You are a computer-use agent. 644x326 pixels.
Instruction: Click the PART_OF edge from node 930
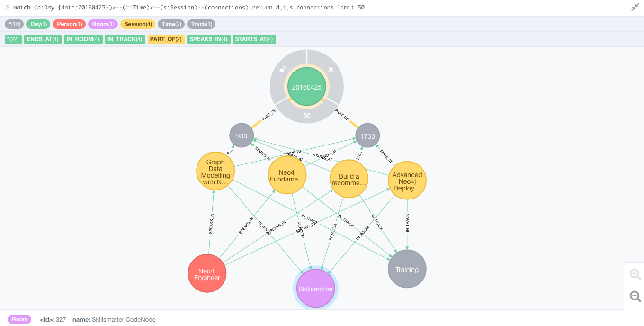[x=268, y=115]
